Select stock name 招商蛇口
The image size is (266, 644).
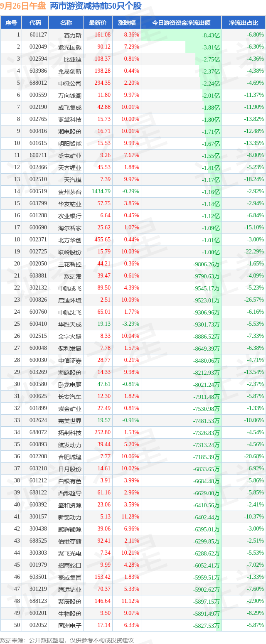(70, 565)
